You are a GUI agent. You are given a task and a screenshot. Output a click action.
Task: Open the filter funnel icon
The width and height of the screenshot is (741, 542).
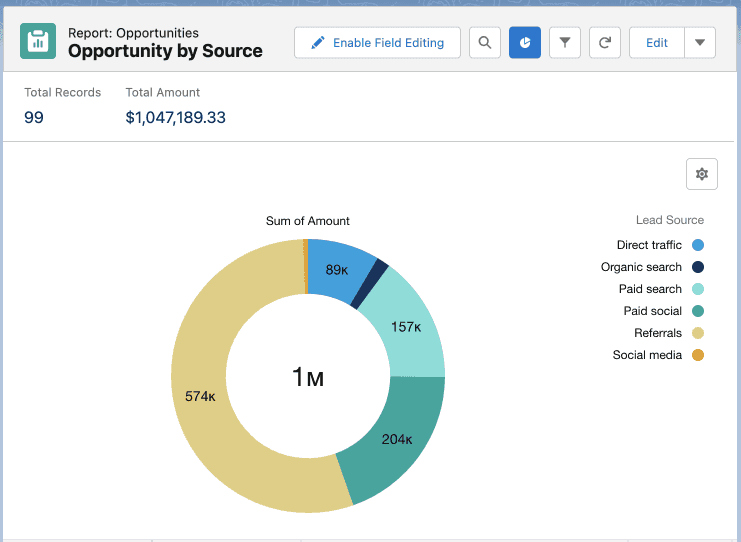pos(565,43)
